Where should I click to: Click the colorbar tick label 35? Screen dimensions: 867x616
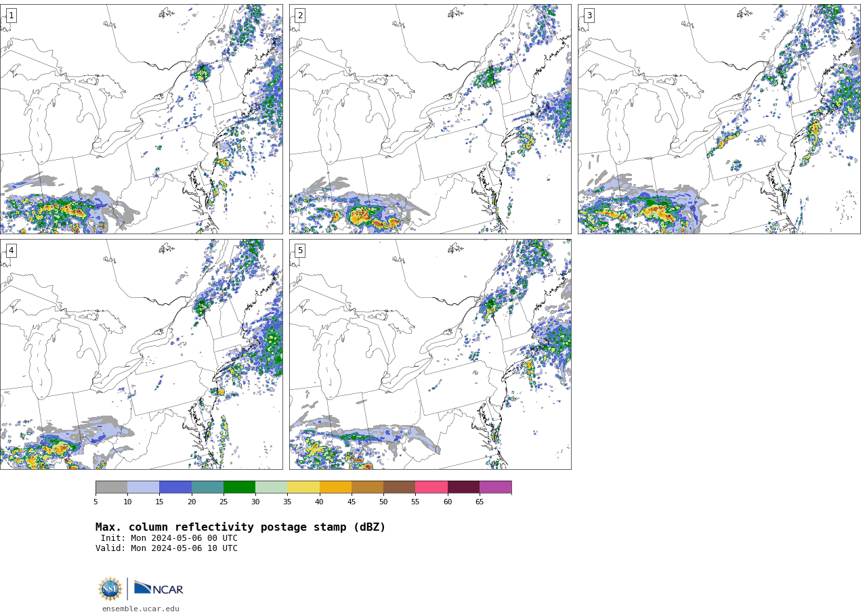point(287,502)
